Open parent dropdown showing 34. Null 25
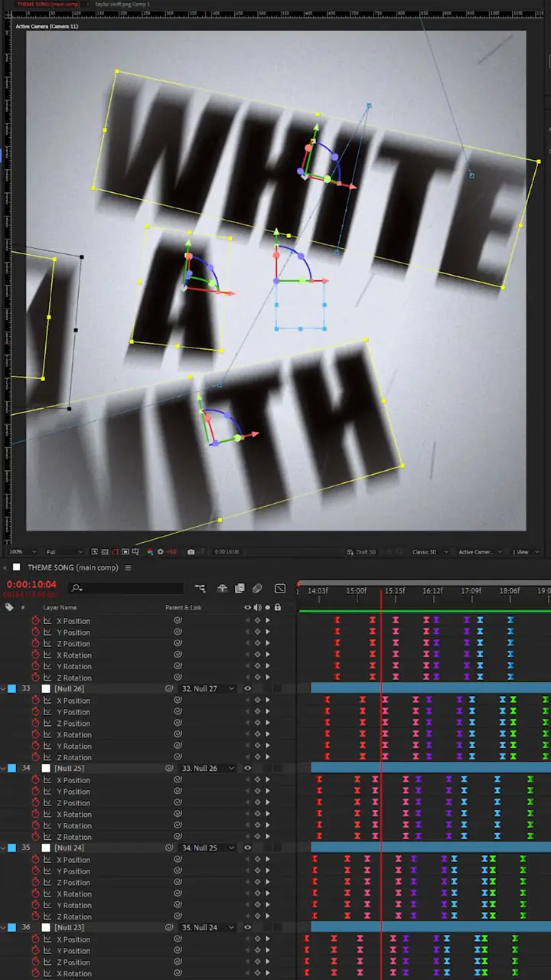This screenshot has height=980, width=551. (207, 848)
